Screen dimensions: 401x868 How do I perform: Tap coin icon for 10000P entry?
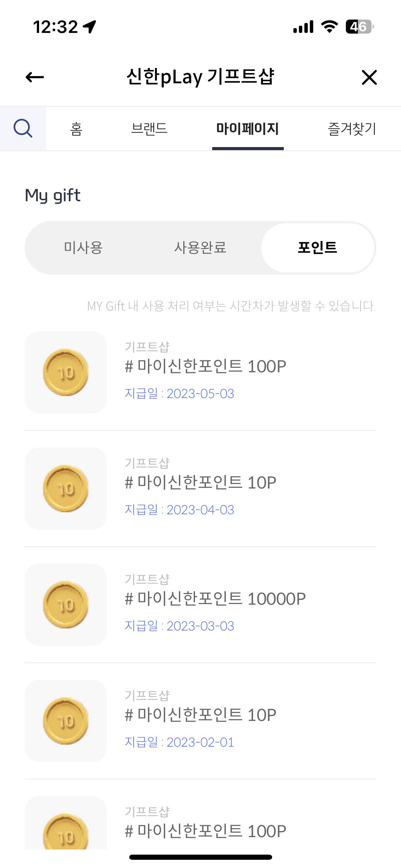coord(66,605)
